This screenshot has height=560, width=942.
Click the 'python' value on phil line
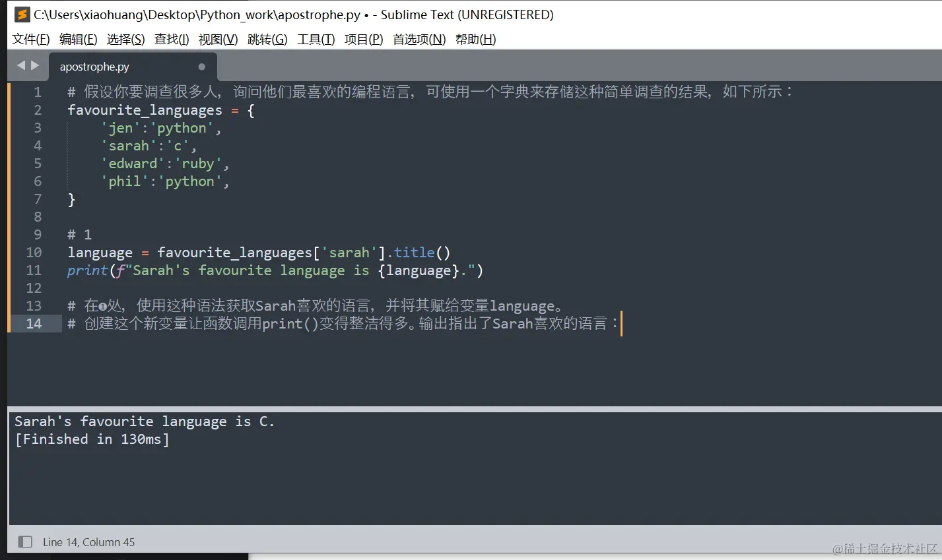(x=190, y=181)
